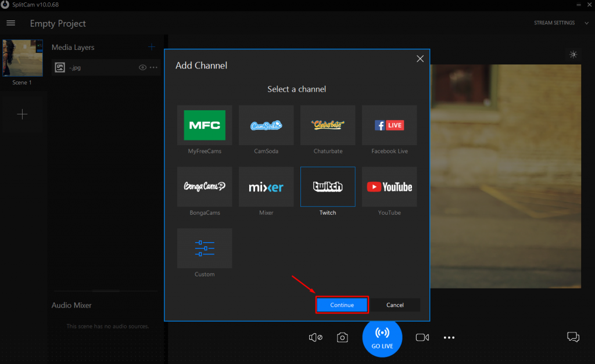Open the chat bubbles icon
The width and height of the screenshot is (595, 364).
point(573,337)
